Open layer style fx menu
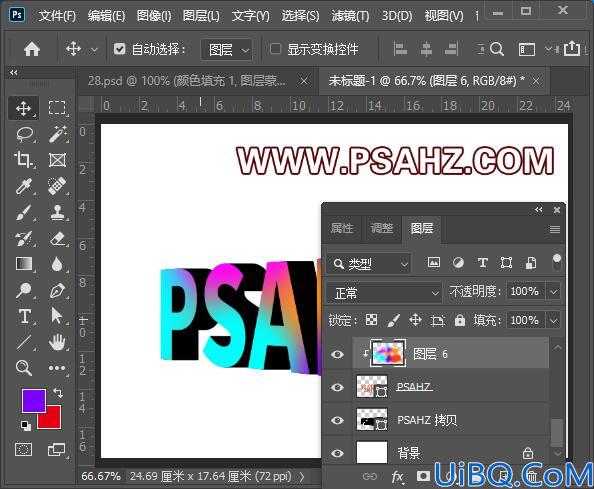Viewport: 594px width, 489px height. pos(397,477)
